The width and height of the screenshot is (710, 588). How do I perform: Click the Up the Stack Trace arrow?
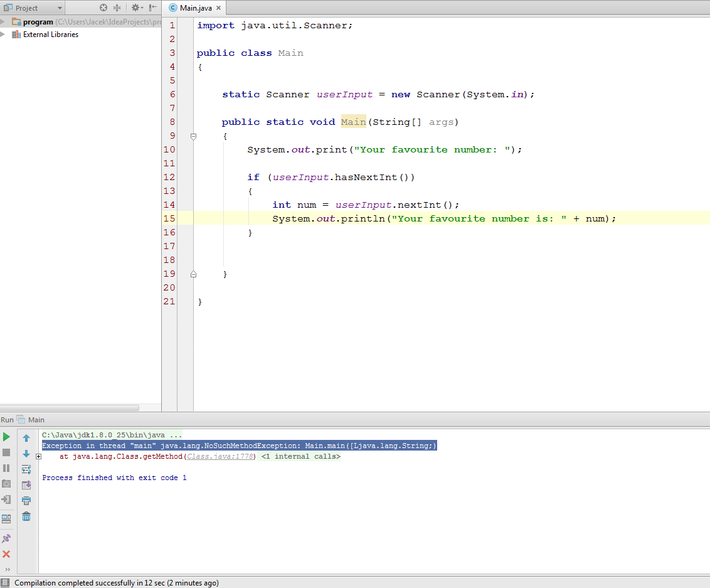point(26,438)
